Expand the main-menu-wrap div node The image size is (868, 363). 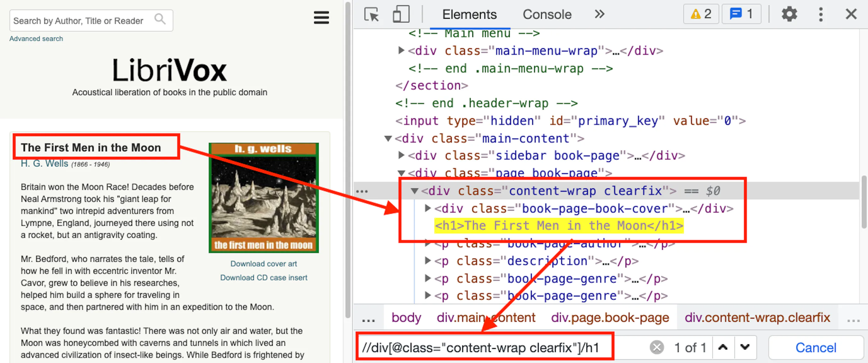(401, 51)
